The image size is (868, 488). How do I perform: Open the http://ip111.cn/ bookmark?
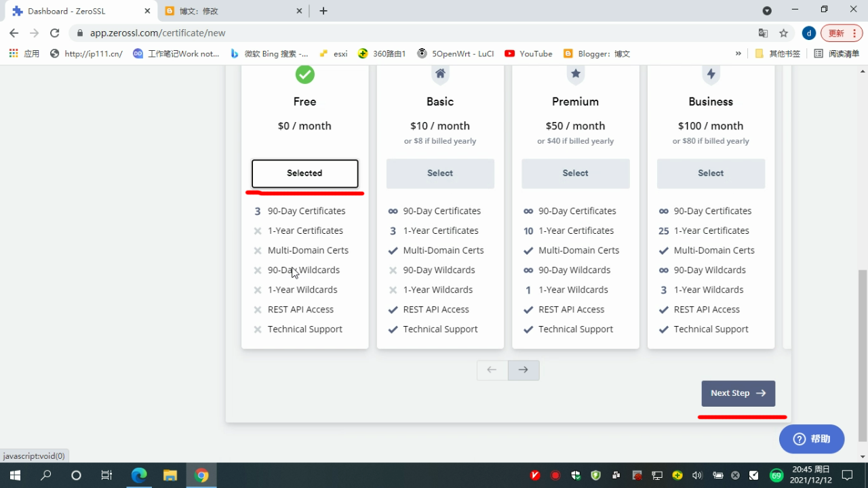point(86,54)
